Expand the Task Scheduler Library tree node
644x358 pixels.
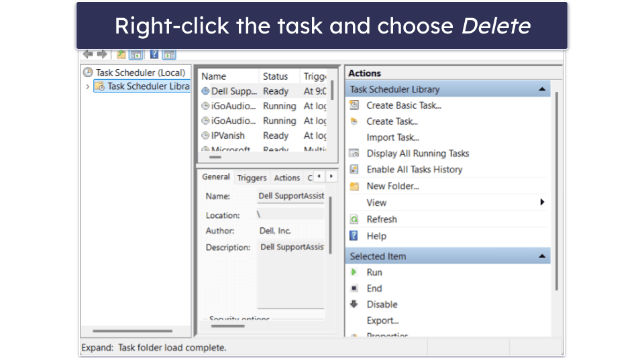pos(88,86)
